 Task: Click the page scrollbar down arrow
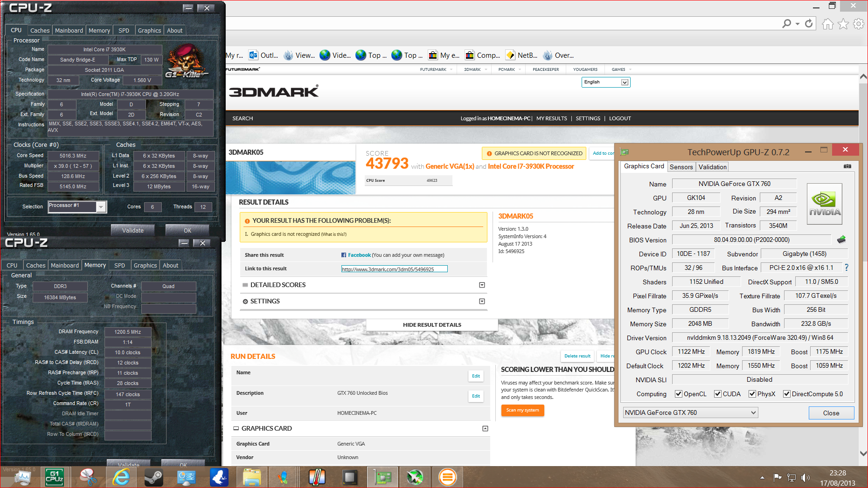[863, 453]
